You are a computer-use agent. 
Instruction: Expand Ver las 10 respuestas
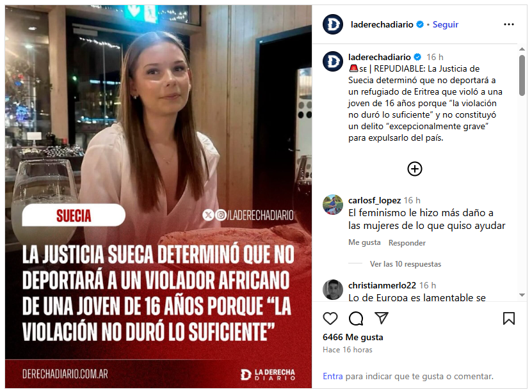[405, 264]
